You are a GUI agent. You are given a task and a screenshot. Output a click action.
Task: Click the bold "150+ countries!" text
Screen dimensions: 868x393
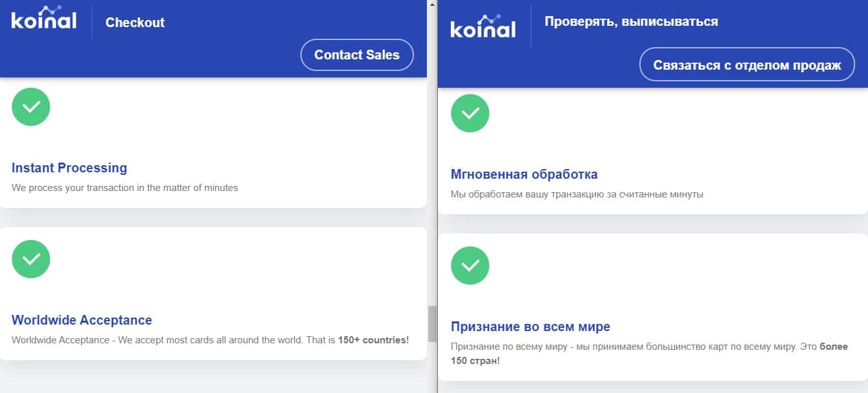pyautogui.click(x=373, y=339)
